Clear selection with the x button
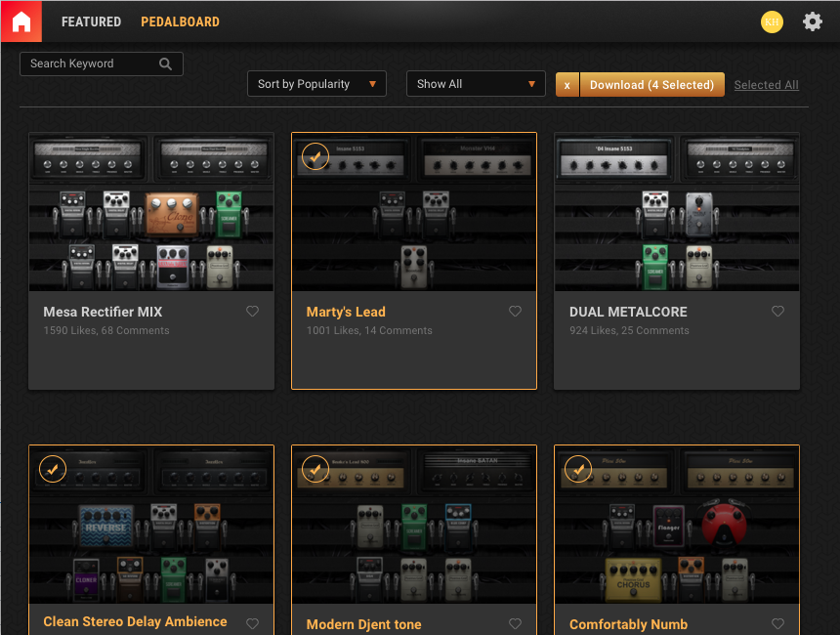 pyautogui.click(x=567, y=85)
